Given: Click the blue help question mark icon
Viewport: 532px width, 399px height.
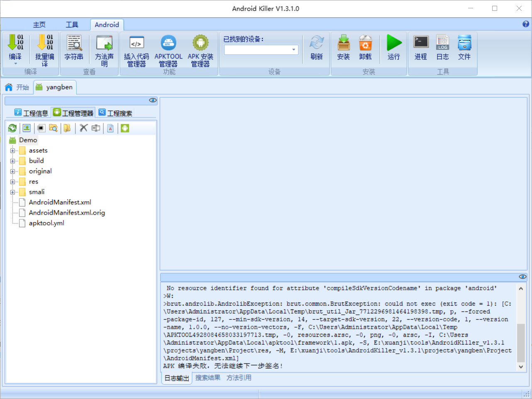Looking at the screenshot, I should coord(526,24).
